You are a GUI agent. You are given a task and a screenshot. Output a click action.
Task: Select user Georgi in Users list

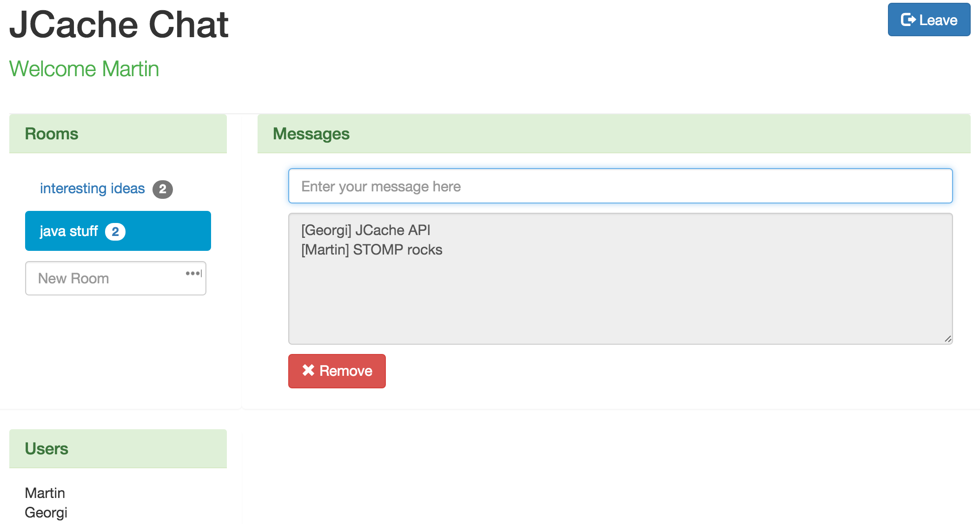click(x=46, y=512)
